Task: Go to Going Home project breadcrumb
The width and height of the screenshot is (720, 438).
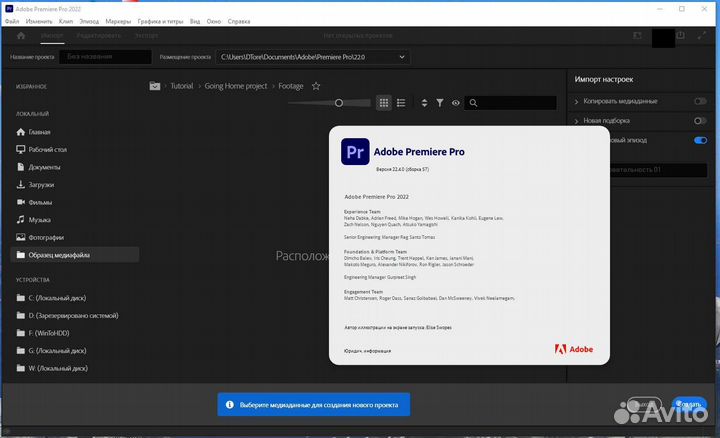Action: coord(236,86)
